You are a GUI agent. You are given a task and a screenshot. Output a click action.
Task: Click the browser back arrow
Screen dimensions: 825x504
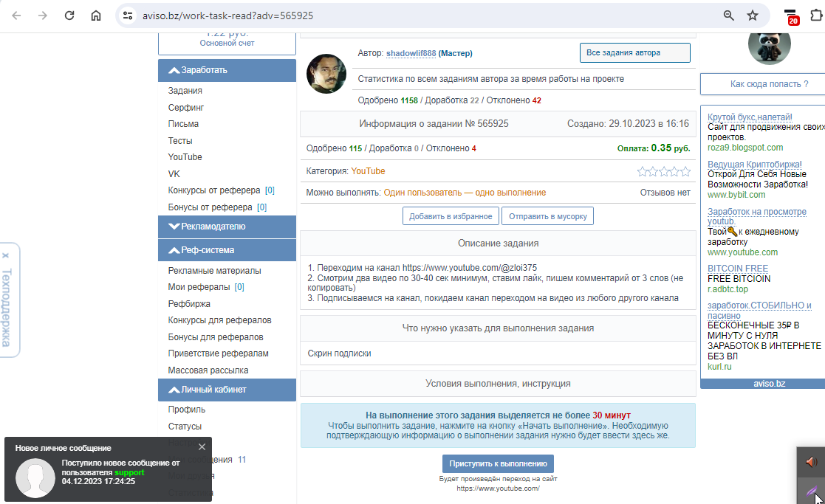16,15
